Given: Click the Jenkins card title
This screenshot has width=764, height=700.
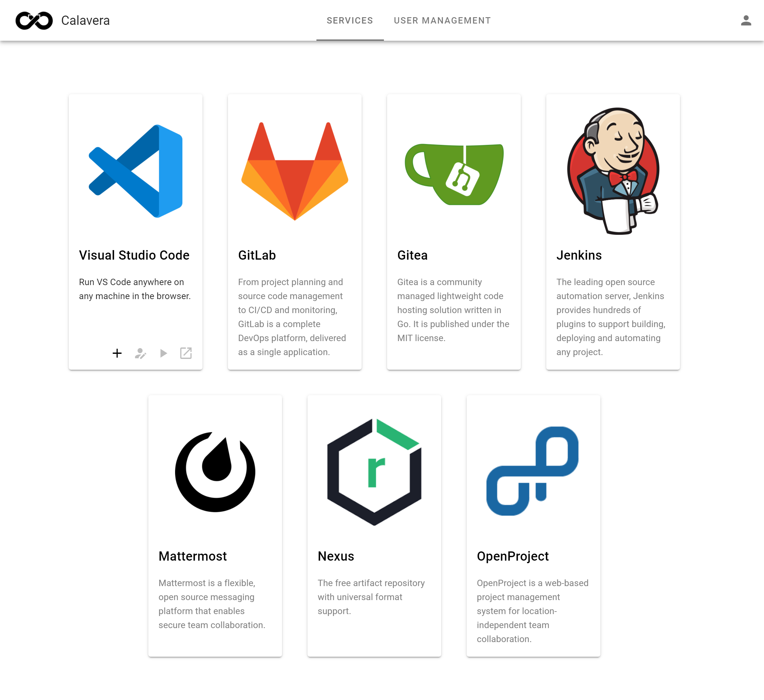Looking at the screenshot, I should [579, 255].
